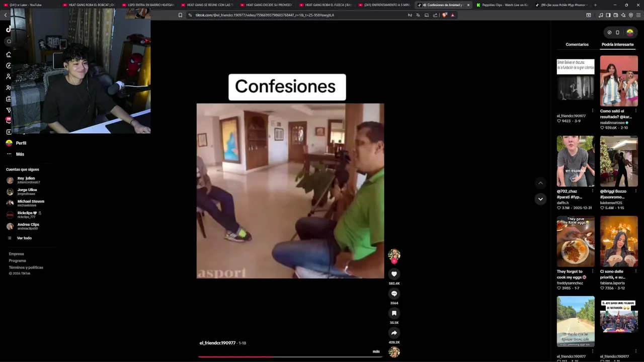Open the Explore compass icon in sidebar
Screen dimensions: 644x362
click(9, 65)
